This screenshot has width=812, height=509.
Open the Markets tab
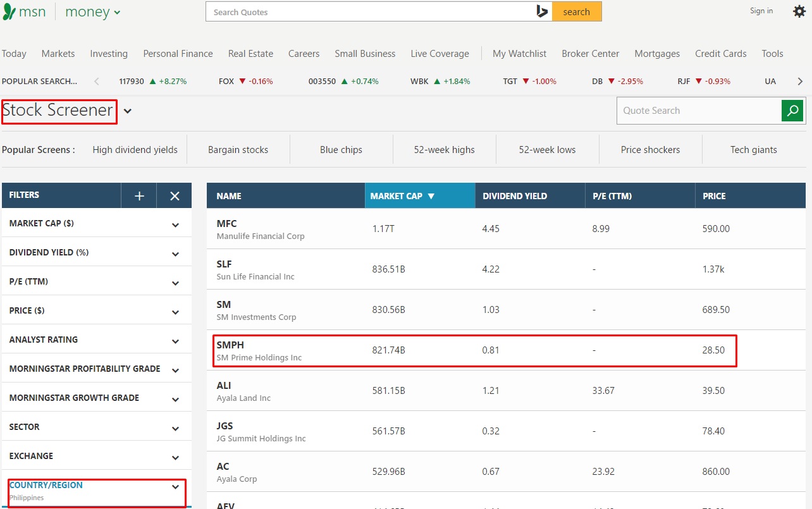[x=58, y=54]
